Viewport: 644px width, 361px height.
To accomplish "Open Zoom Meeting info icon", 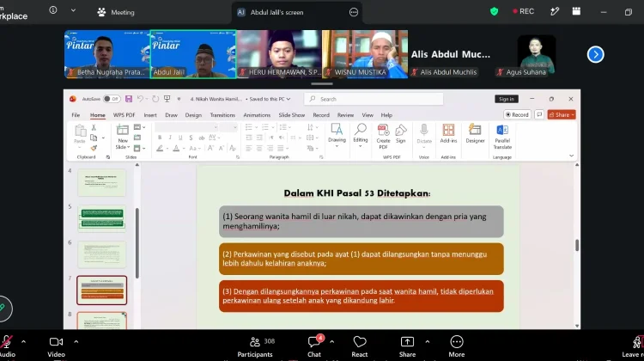I will coord(53,10).
